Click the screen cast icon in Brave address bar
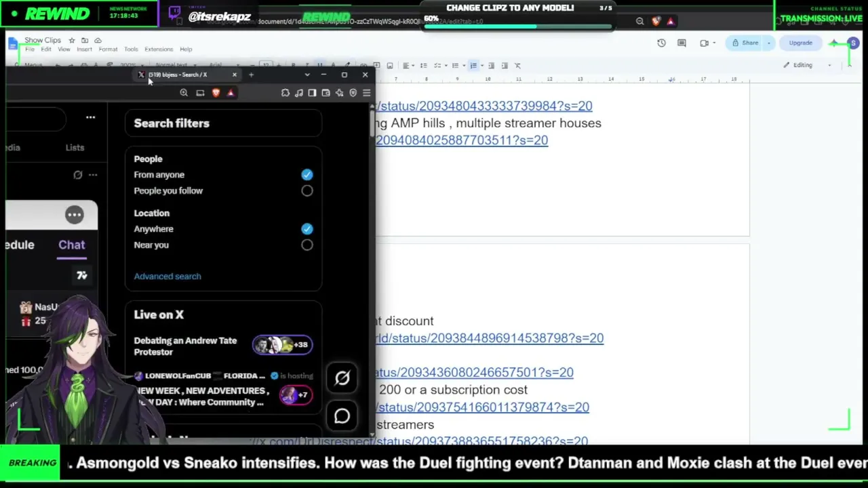Image resolution: width=868 pixels, height=488 pixels. point(200,93)
